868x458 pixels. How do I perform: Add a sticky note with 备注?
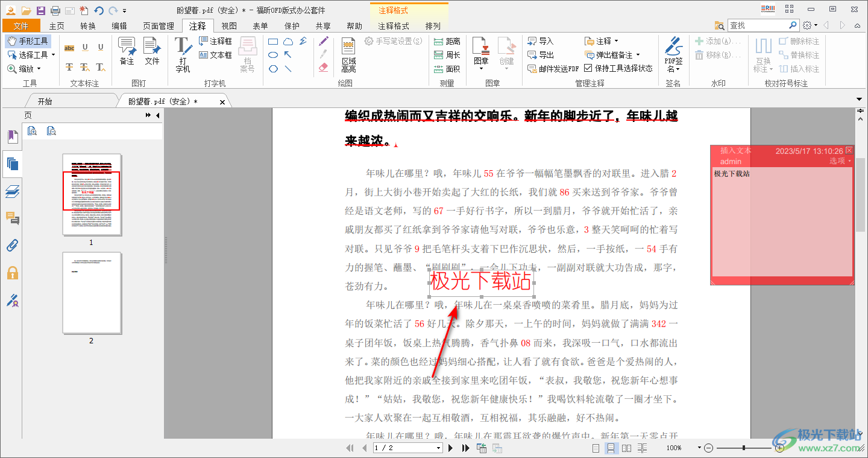tap(127, 51)
